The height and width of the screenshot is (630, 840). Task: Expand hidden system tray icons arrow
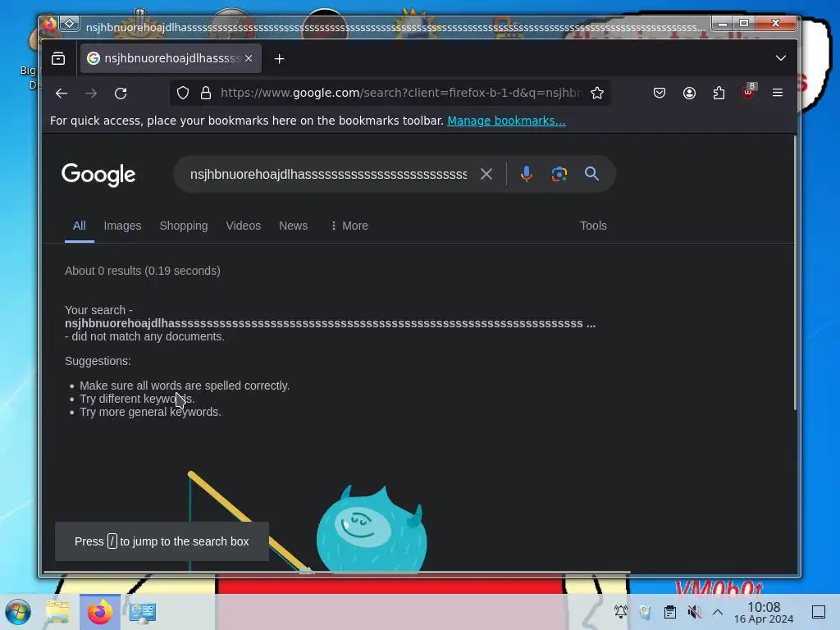click(x=718, y=612)
